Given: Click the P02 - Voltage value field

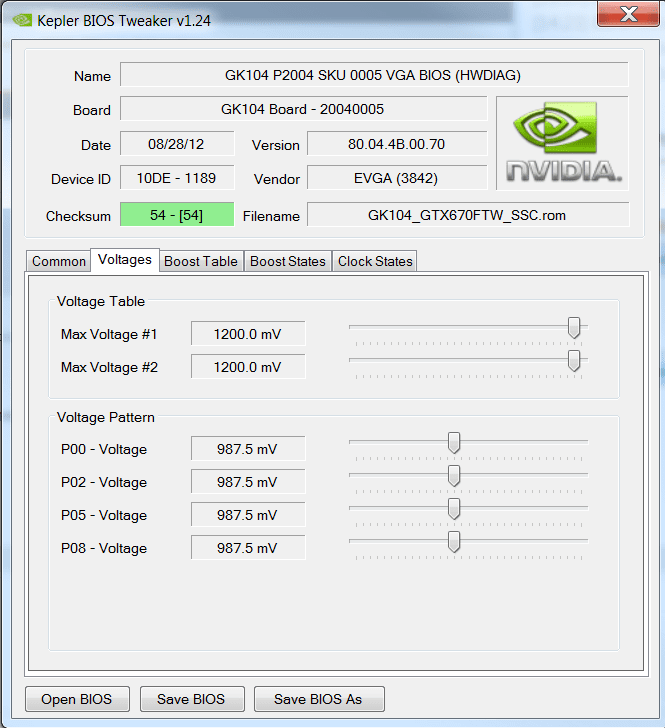Looking at the screenshot, I should click(x=248, y=481).
